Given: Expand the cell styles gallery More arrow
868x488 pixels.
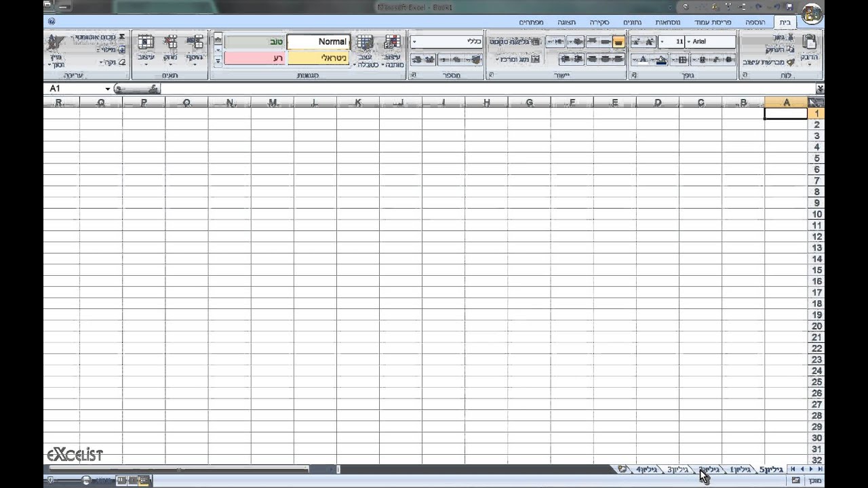Looking at the screenshot, I should pos(218,61).
